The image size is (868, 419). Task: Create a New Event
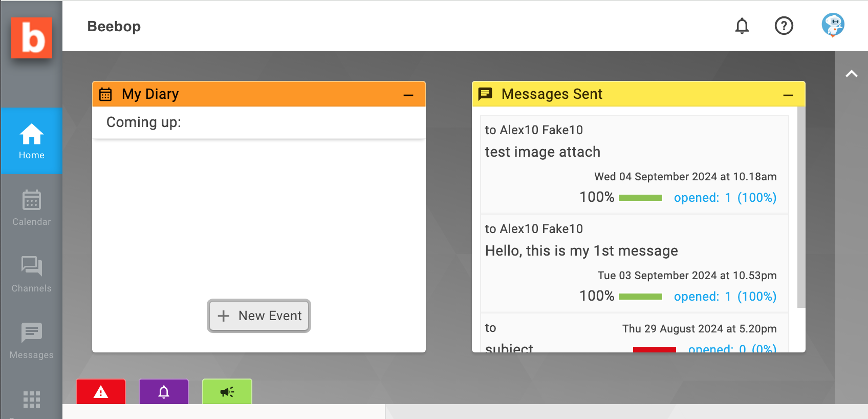tap(259, 316)
